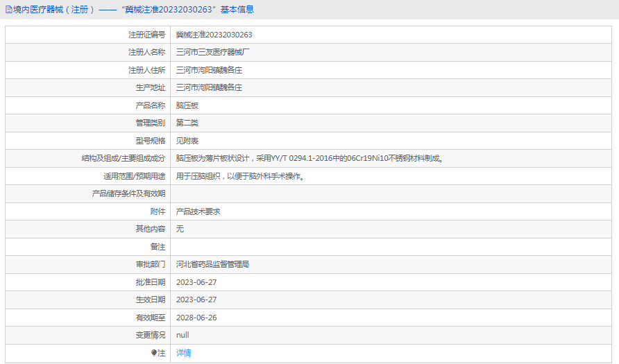This screenshot has height=364, width=619.
Task: Click the 审批部门 field label
Action: pos(151,264)
